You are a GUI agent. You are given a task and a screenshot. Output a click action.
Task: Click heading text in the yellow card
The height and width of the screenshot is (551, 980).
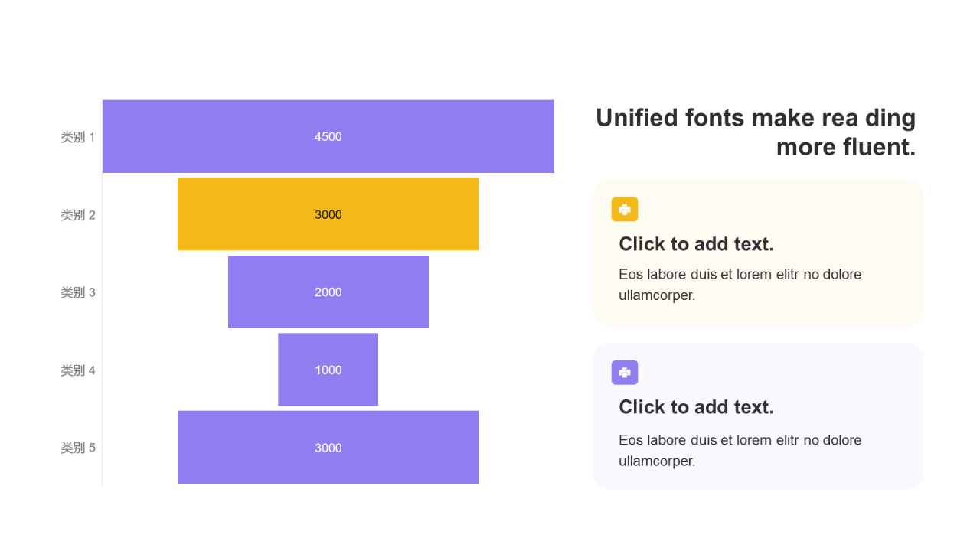[x=696, y=244]
